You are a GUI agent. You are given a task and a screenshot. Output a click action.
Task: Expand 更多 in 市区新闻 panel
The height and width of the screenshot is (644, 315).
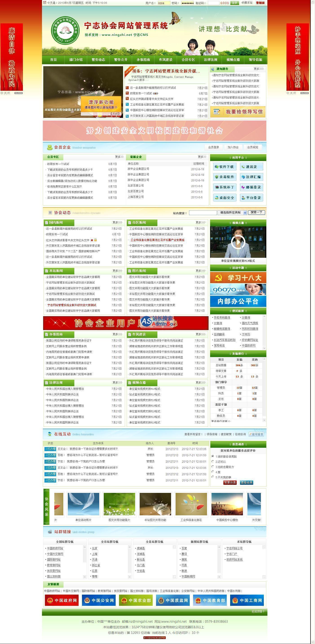click(x=200, y=223)
